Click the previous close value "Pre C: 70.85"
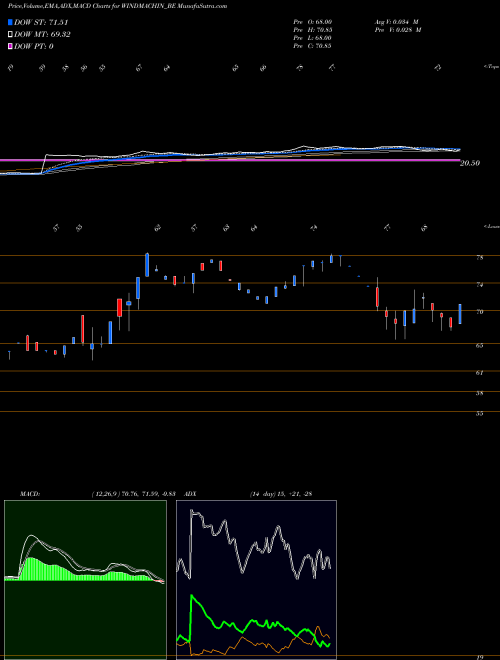500x660 pixels. 313,46
